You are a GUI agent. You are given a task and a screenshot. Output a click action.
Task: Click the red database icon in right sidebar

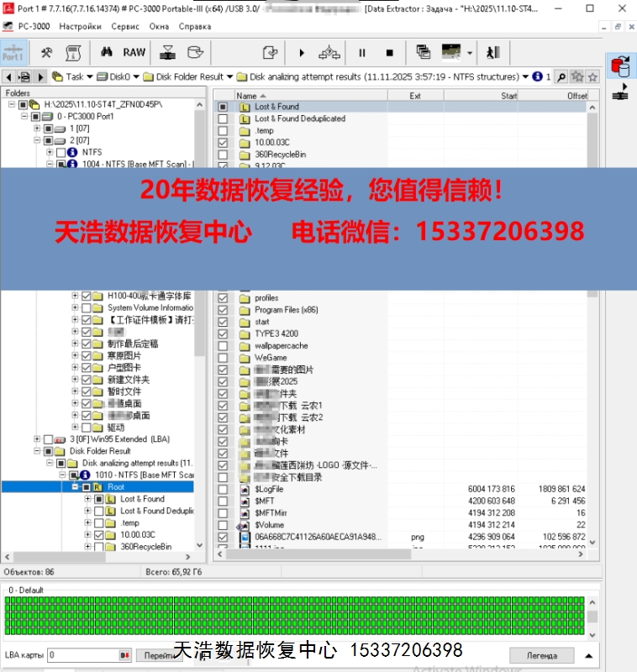620,66
